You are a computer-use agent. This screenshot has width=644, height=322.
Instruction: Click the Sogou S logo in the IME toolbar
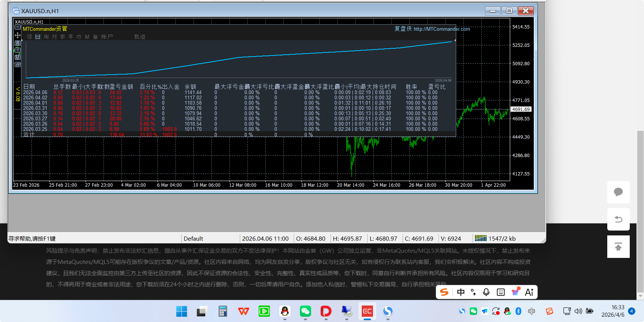(444, 292)
